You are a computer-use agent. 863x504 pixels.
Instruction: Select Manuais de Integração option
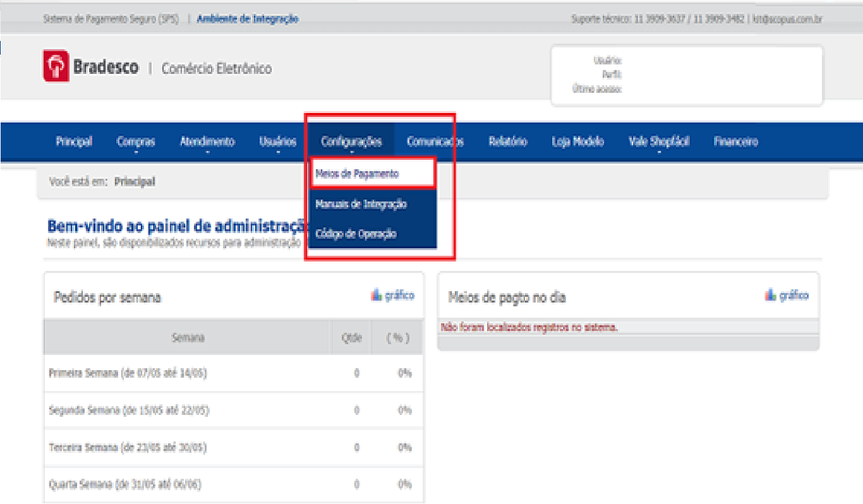pyautogui.click(x=373, y=204)
